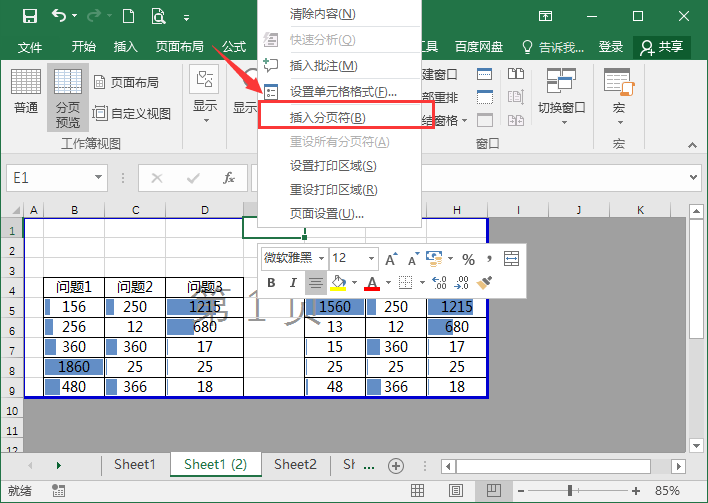Apply the yellow fill color
This screenshot has height=503, width=708.
[x=338, y=283]
